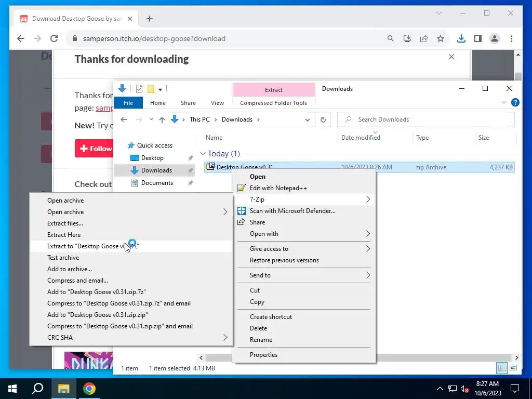The width and height of the screenshot is (532, 399).
Task: Open Customize Quick Access Toolbar dropdown
Action: [160, 89]
